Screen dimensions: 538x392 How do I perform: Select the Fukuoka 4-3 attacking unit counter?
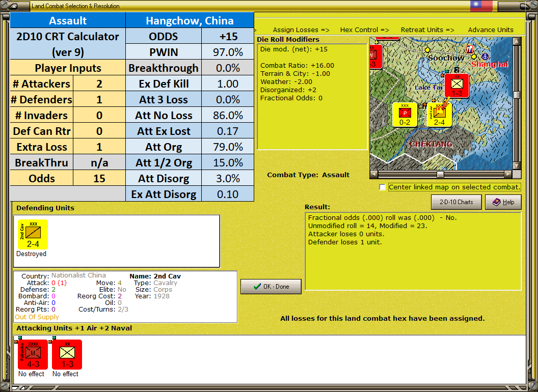click(x=33, y=354)
